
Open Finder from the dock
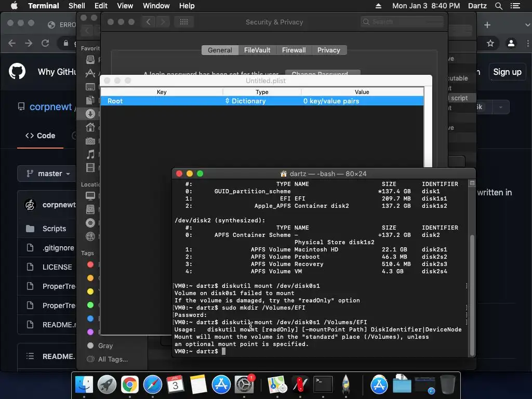84,384
